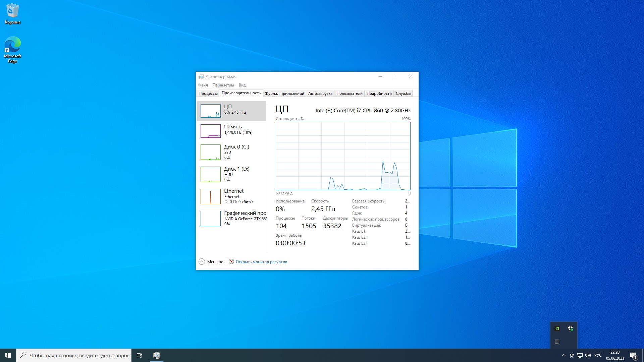This screenshot has width=644, height=362.
Task: Open the Вид menu
Action: point(242,85)
